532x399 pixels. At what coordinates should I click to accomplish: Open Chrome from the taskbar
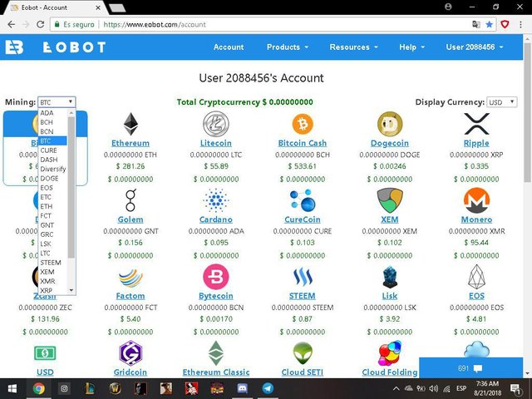coord(39,389)
